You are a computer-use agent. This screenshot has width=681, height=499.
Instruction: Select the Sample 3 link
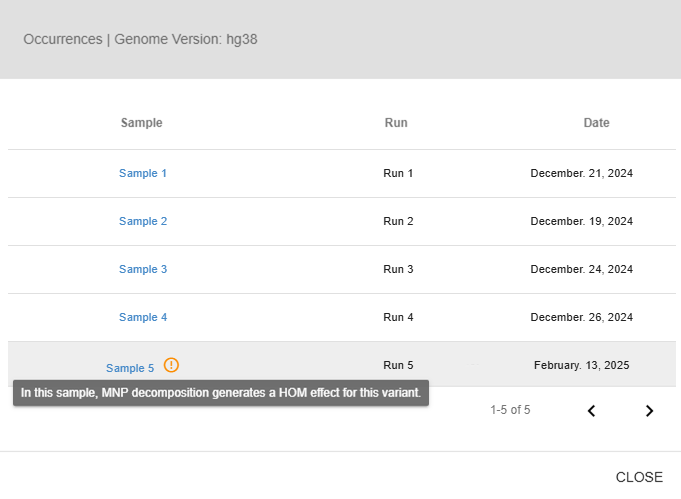click(142, 269)
